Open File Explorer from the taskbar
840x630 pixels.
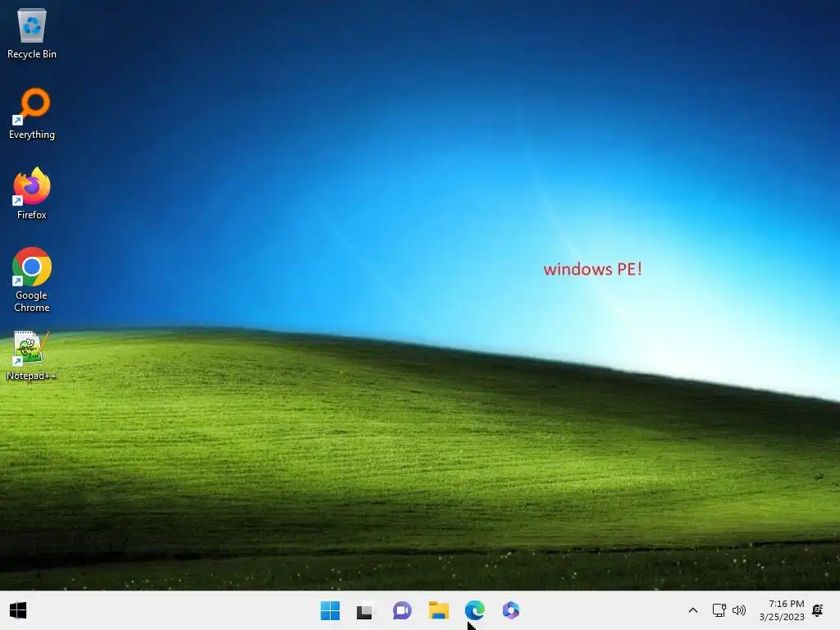tap(438, 610)
